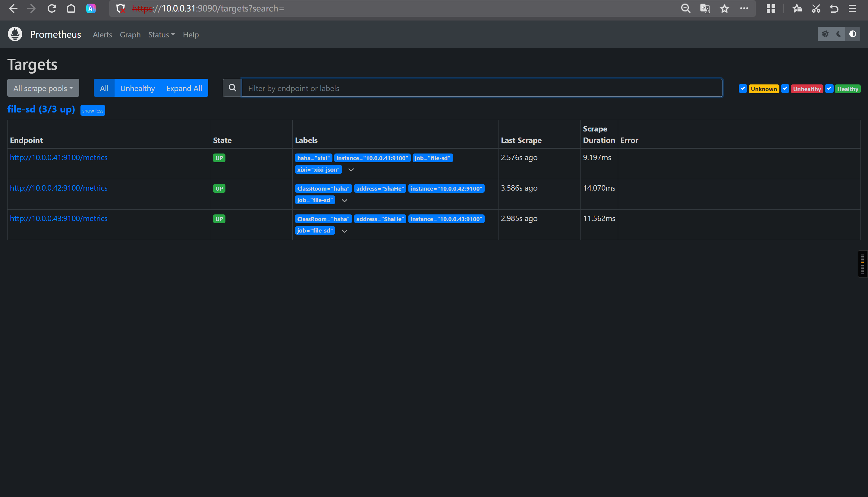
Task: Click the UP state badge for 10.0.0.41
Action: click(x=219, y=158)
